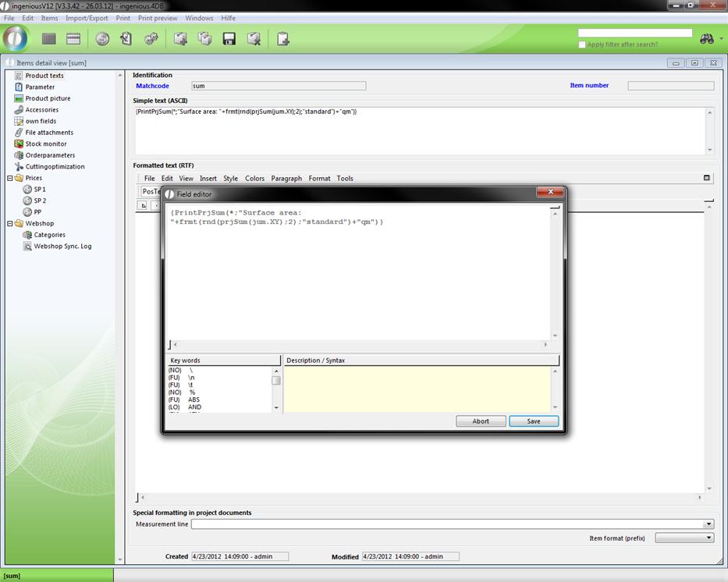Open Stock monitor in the sidebar
Image resolution: width=728 pixels, height=582 pixels.
(45, 144)
